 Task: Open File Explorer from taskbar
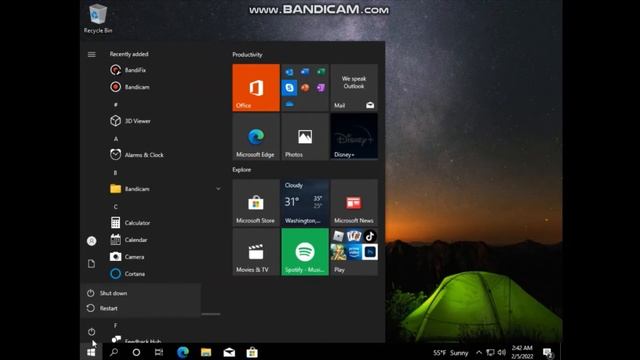point(206,352)
